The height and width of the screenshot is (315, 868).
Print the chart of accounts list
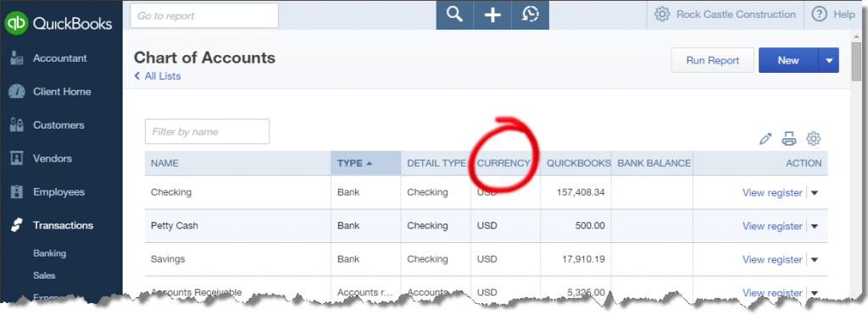coord(789,139)
